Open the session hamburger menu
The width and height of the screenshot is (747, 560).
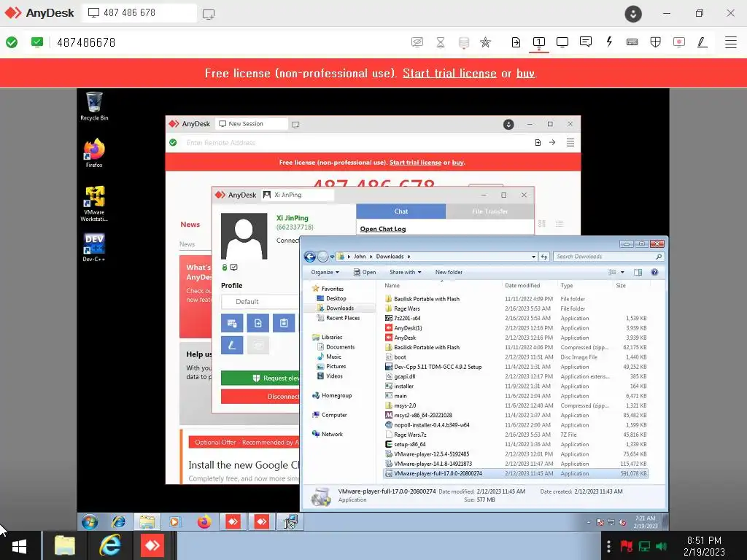click(731, 42)
